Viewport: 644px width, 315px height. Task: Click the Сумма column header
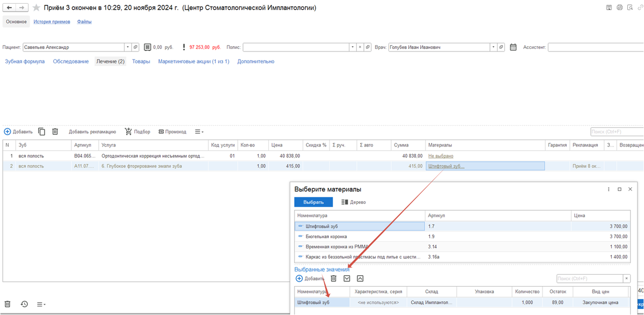pyautogui.click(x=408, y=145)
